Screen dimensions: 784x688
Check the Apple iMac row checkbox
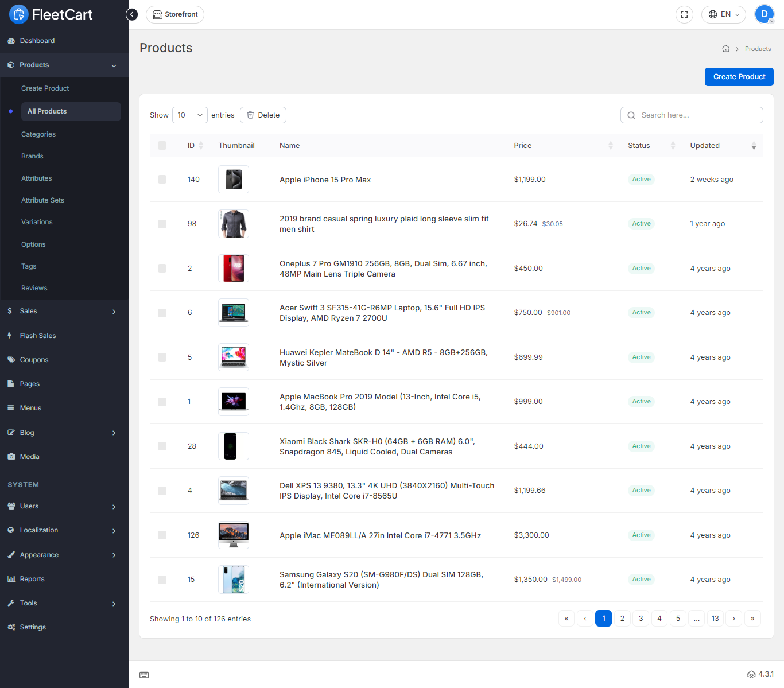162,535
